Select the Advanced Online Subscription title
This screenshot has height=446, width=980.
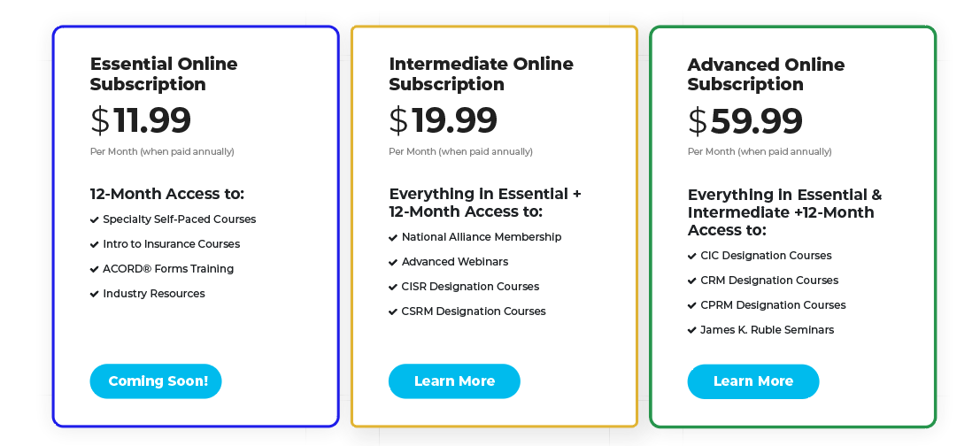pos(766,74)
